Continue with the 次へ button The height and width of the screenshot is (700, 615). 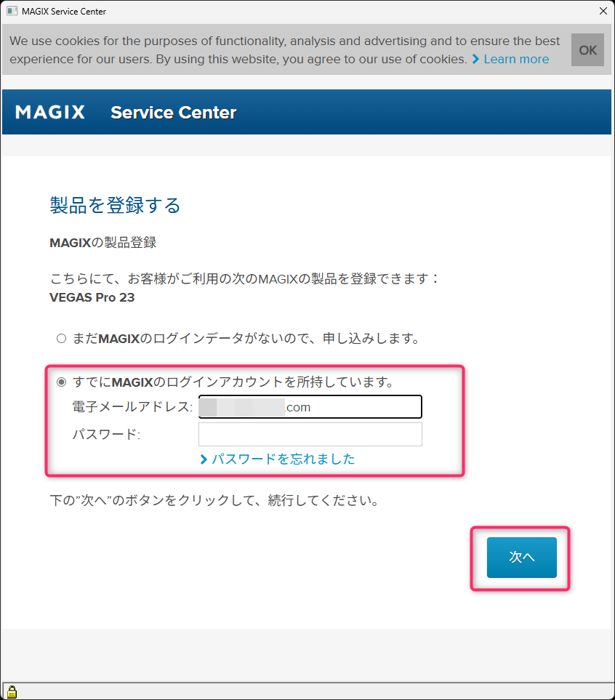point(522,557)
